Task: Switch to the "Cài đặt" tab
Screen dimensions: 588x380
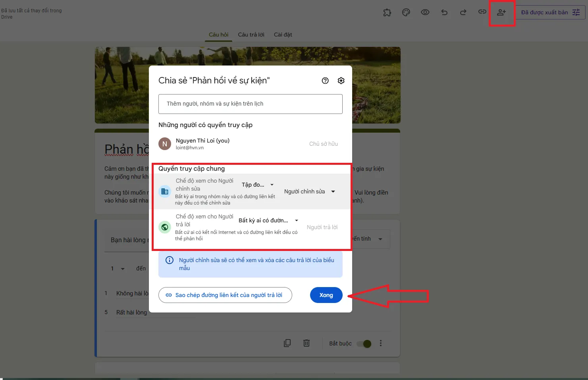Action: coord(283,35)
